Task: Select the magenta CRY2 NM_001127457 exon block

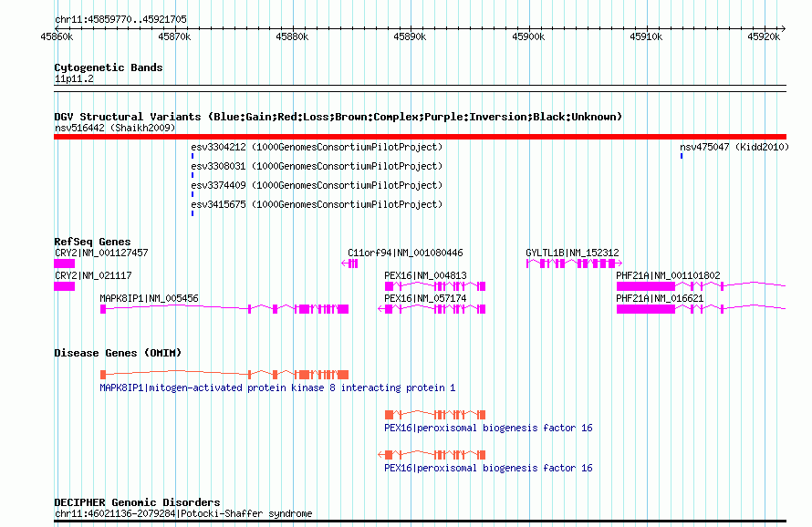Action: (64, 263)
